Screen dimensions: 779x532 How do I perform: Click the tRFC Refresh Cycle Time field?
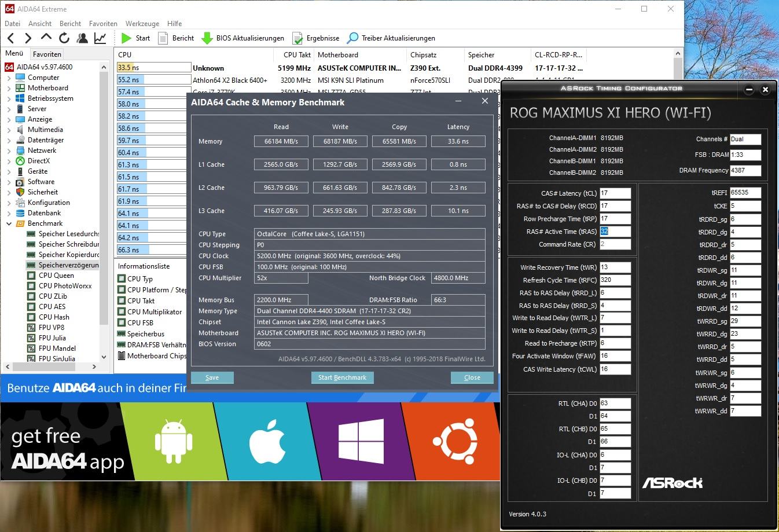[615, 280]
